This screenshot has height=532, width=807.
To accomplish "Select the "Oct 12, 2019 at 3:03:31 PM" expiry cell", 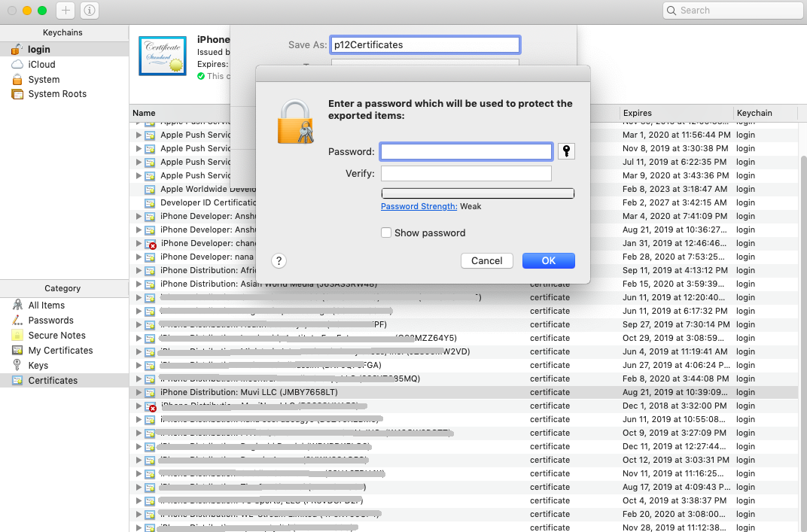I will pyautogui.click(x=676, y=460).
